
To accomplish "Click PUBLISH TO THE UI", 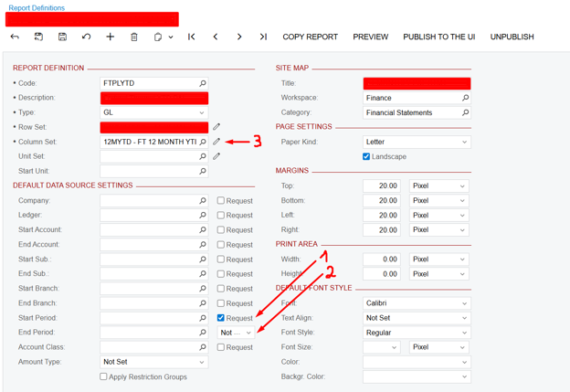I will point(439,37).
